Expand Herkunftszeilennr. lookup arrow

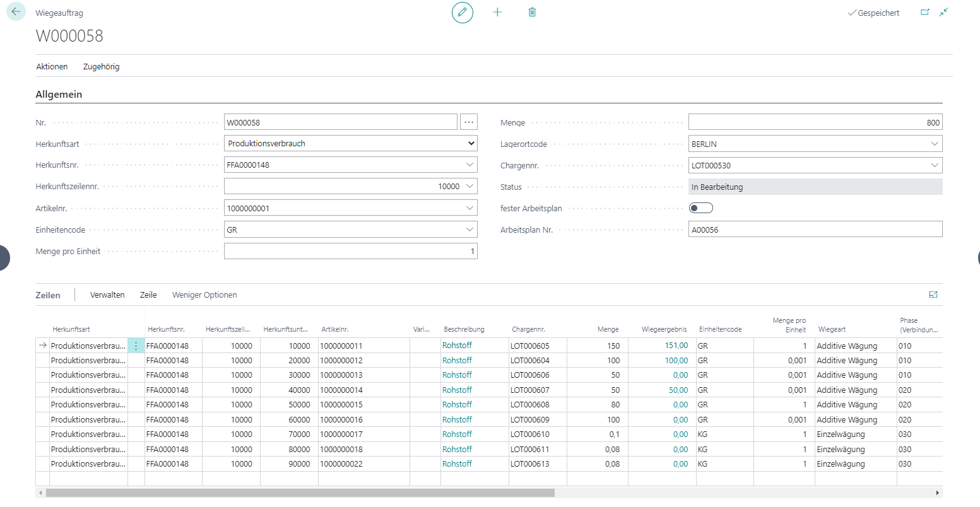[469, 187]
